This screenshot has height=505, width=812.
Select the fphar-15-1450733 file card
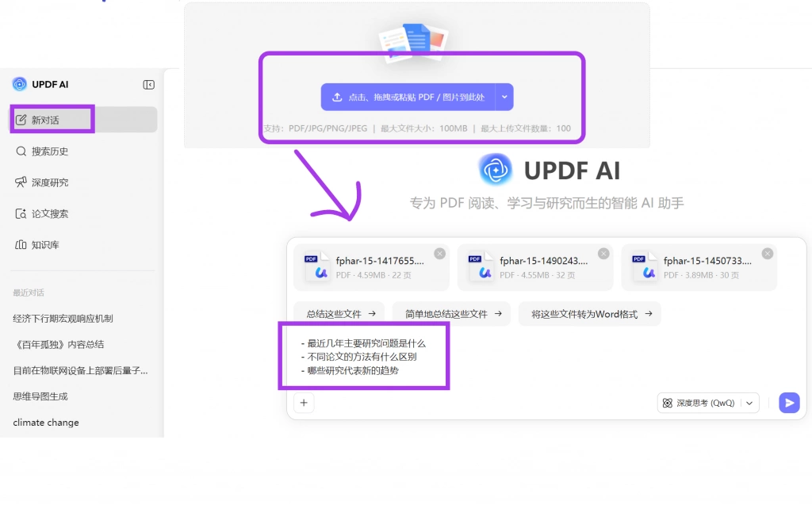tap(699, 267)
